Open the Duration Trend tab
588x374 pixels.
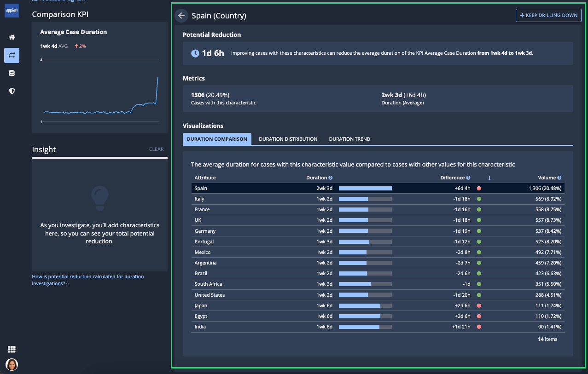349,139
